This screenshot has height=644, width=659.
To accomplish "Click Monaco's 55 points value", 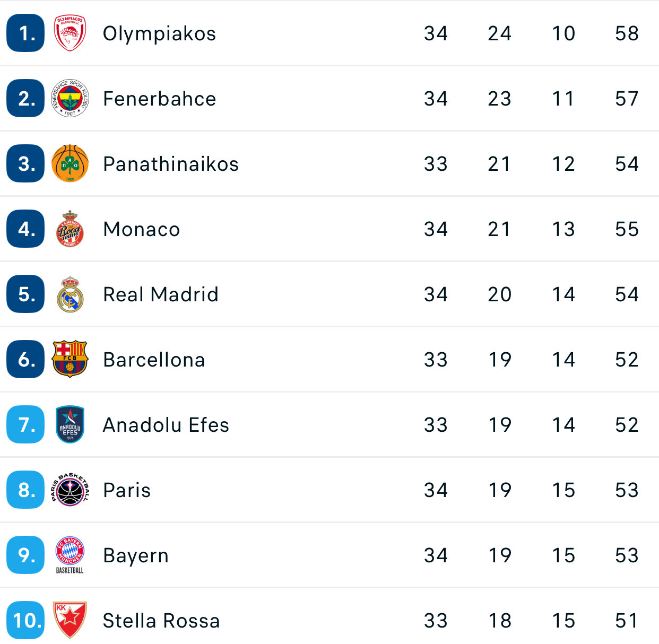I will pyautogui.click(x=627, y=229).
